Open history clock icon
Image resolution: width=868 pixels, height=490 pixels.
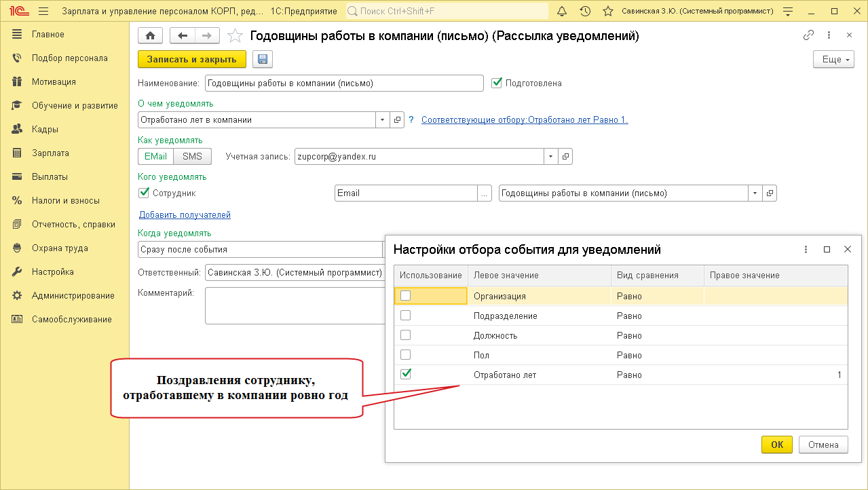point(585,12)
